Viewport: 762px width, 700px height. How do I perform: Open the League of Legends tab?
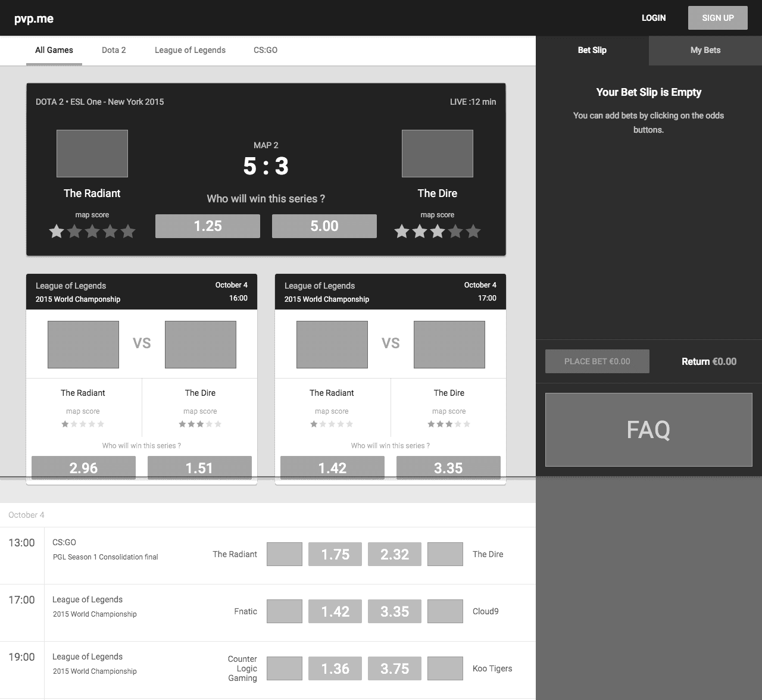click(x=190, y=51)
